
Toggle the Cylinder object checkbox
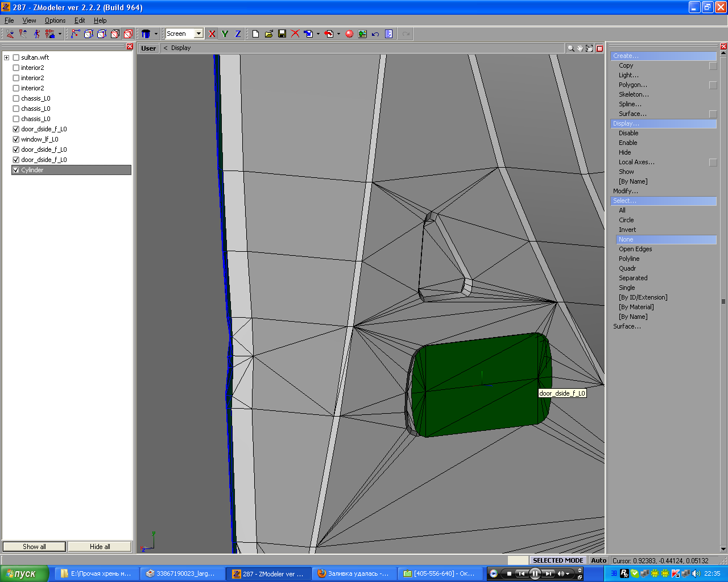[x=16, y=170]
